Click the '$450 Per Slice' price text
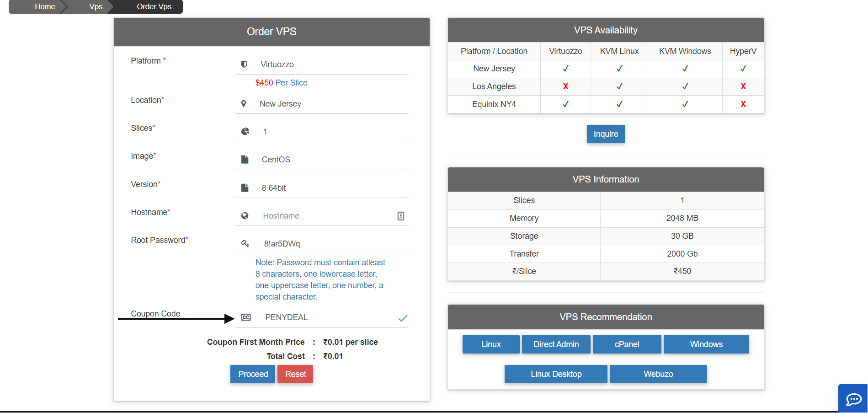Viewport: 868px width, 413px height. tap(281, 83)
